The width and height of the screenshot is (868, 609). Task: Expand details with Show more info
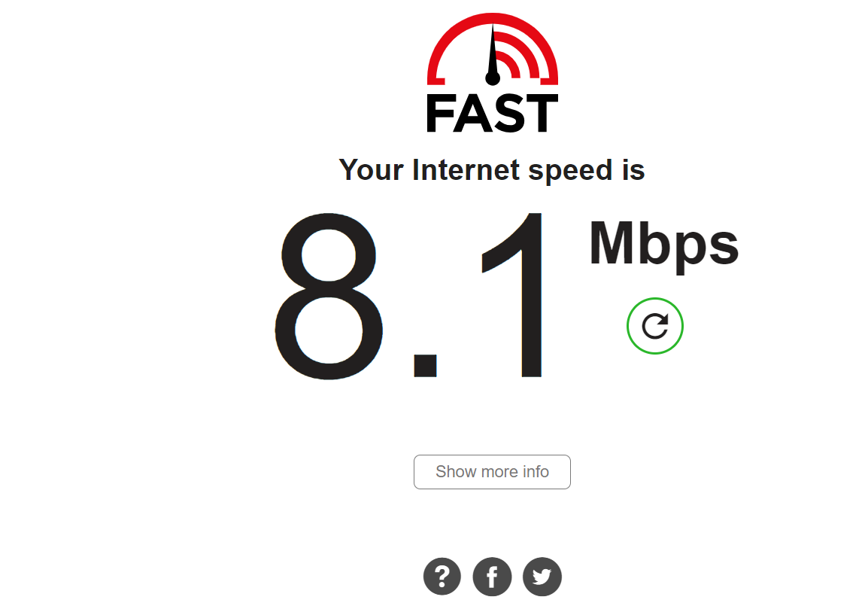[x=492, y=471]
